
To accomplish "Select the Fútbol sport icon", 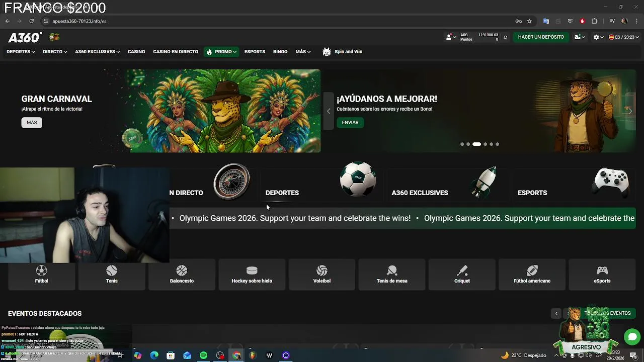I will pos(42,275).
